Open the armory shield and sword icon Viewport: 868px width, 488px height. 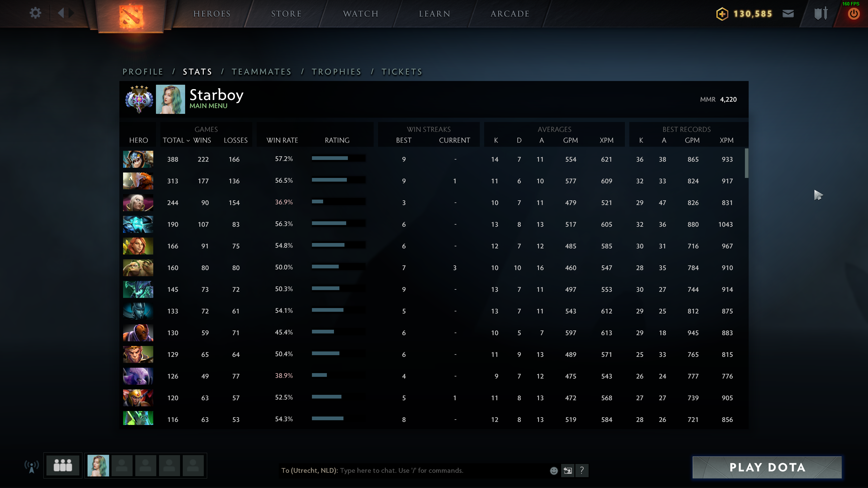[821, 14]
